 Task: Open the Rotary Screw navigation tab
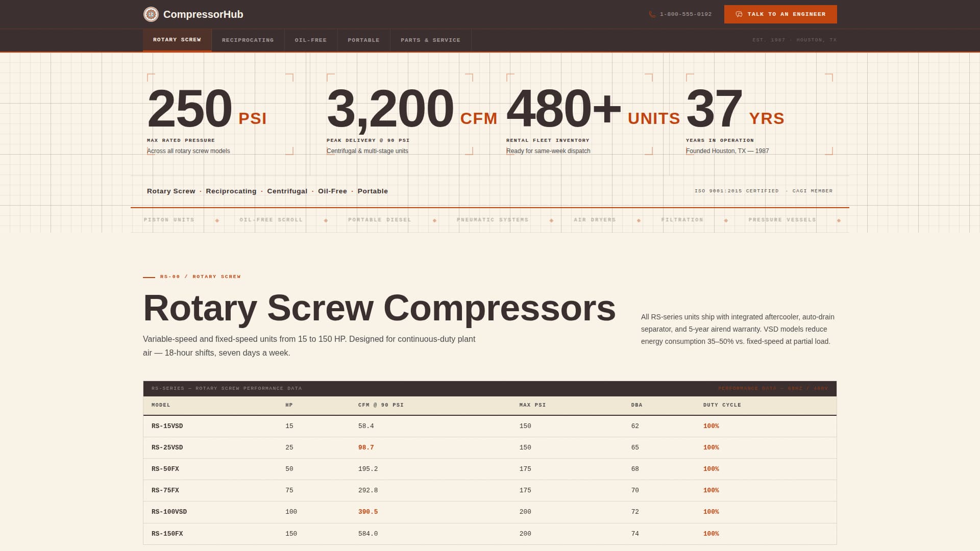[177, 40]
